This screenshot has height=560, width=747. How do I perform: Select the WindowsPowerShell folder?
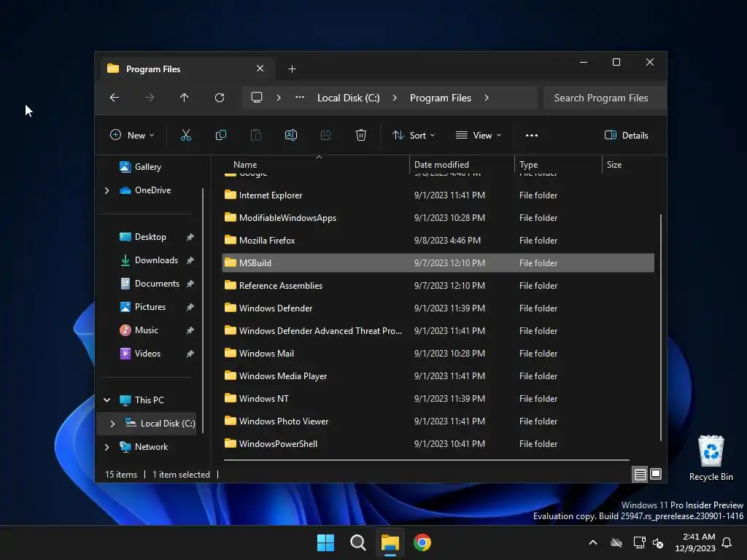(438, 444)
